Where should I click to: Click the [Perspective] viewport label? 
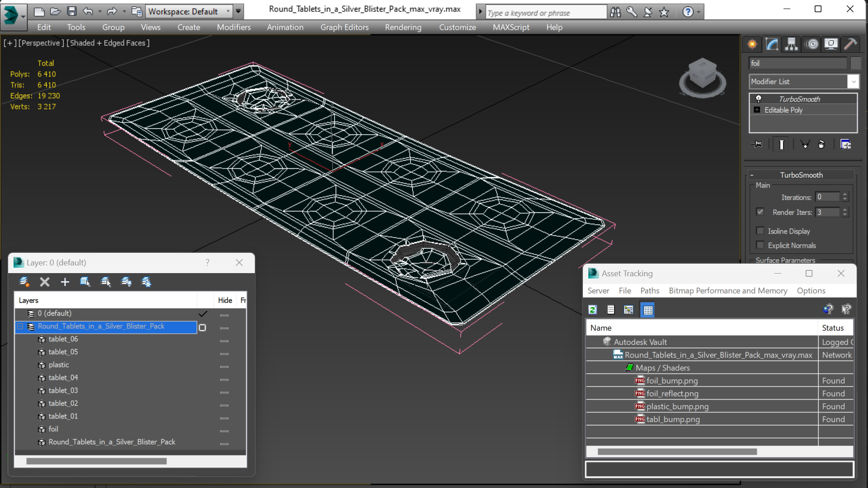point(40,43)
